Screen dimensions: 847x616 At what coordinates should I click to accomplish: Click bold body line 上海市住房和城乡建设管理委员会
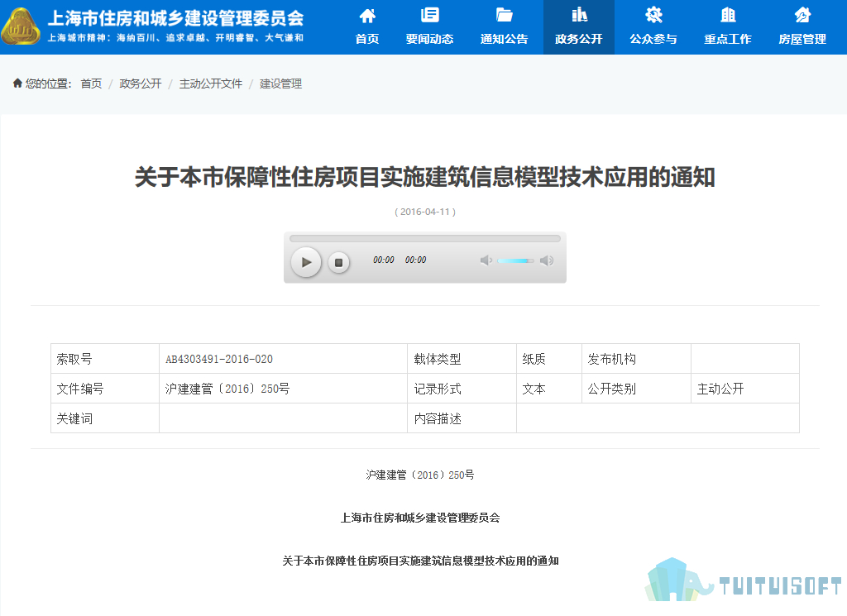point(419,518)
